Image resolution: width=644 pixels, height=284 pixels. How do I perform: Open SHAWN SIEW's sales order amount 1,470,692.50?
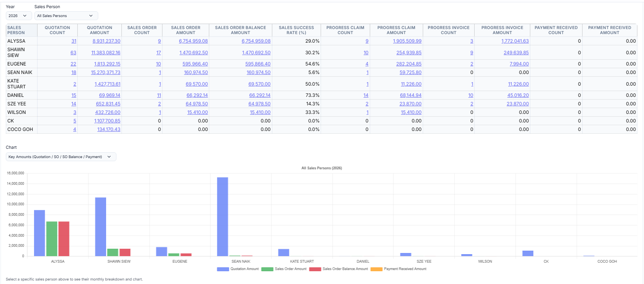pos(193,53)
